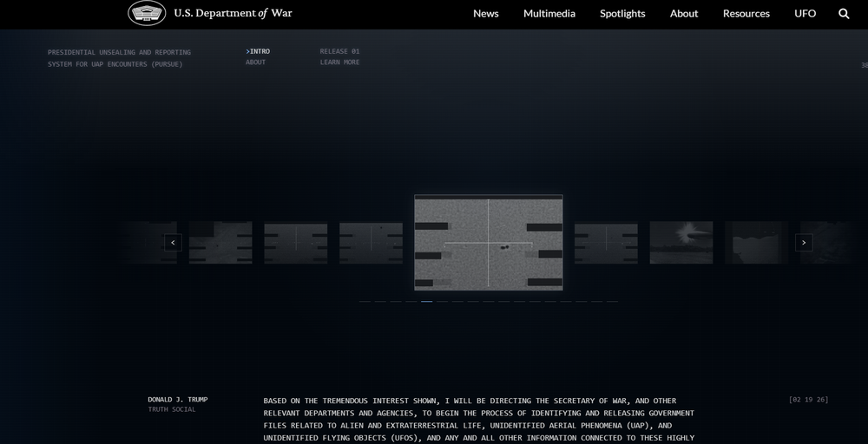Open the About menu in header

point(684,14)
